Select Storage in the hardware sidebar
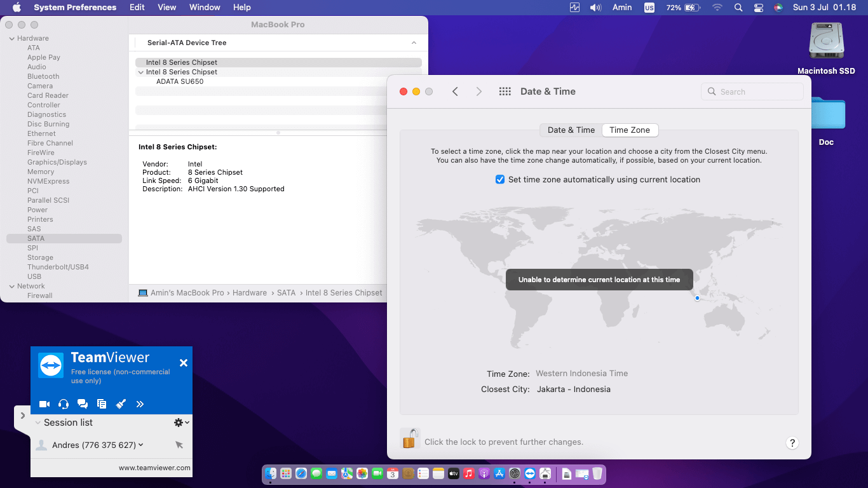This screenshot has width=868, height=488. [x=40, y=257]
